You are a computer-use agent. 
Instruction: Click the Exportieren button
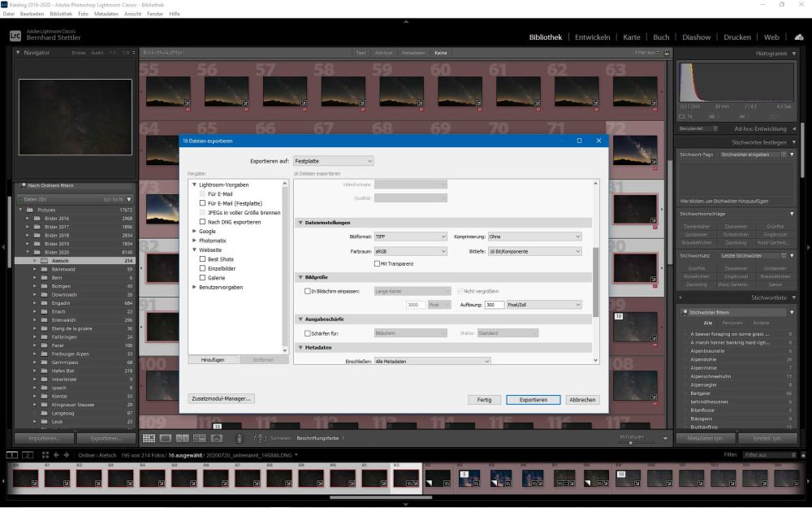pyautogui.click(x=532, y=399)
